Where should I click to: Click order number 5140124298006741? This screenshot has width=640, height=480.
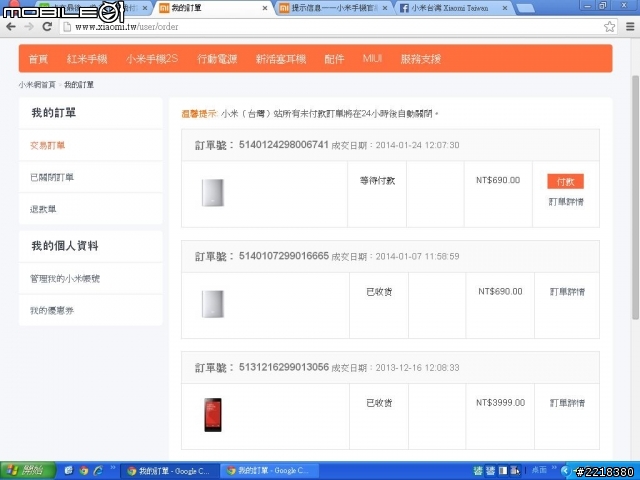(x=284, y=144)
